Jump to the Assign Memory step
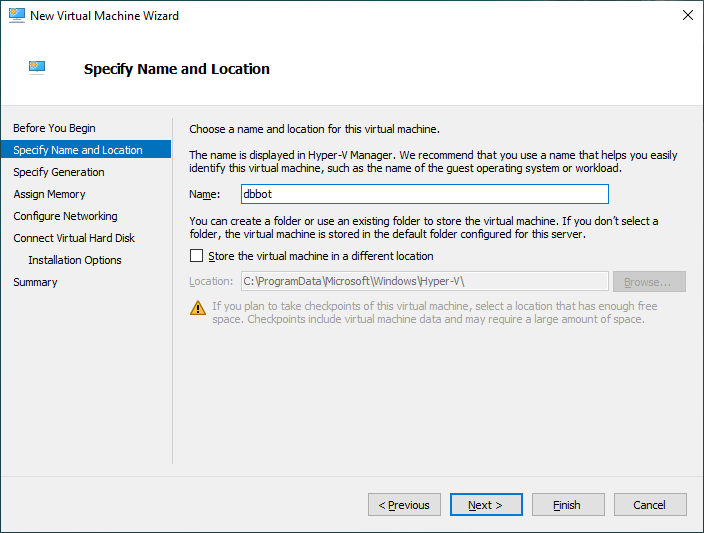704x533 pixels. (x=49, y=194)
